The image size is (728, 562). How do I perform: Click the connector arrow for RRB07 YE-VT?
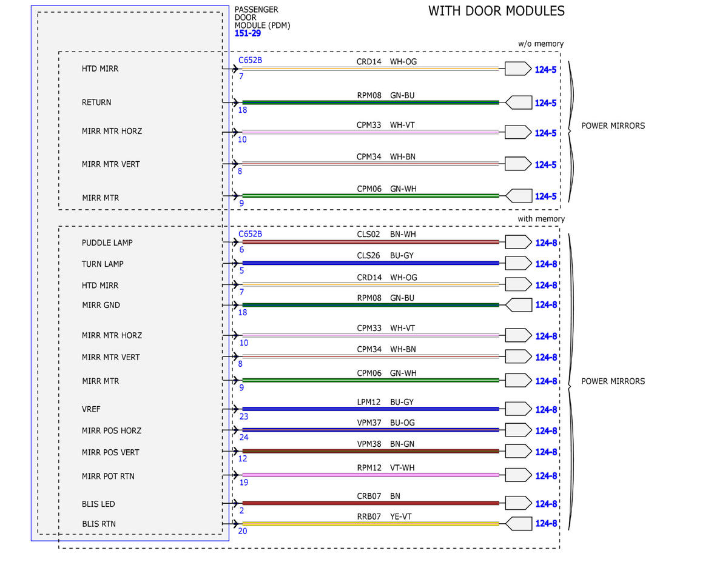(518, 523)
